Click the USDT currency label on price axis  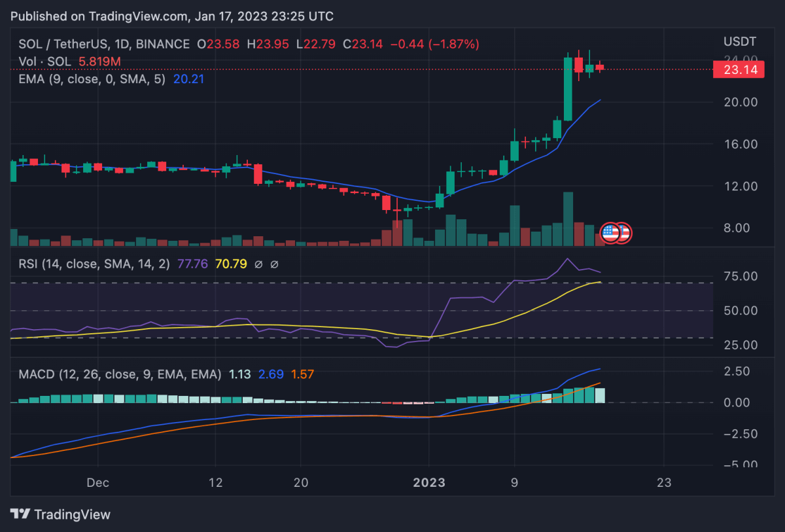pos(740,42)
